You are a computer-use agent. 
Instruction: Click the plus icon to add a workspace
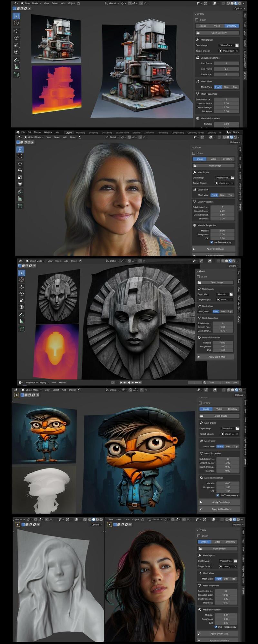(220, 132)
